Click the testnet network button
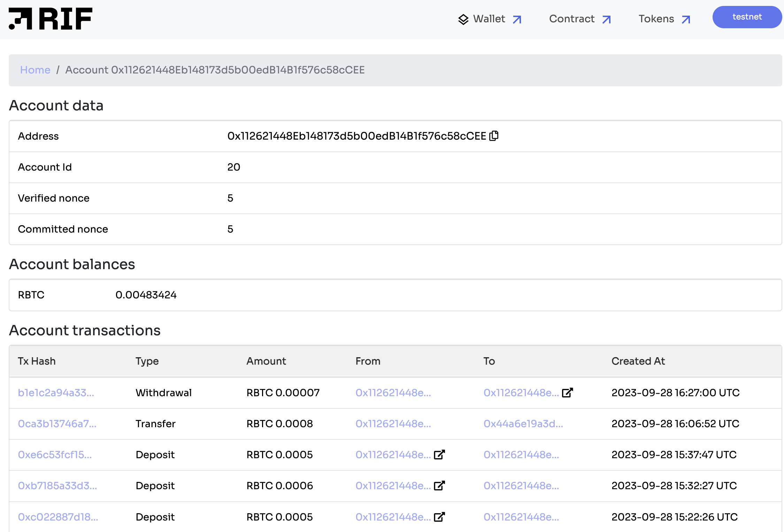This screenshot has height=532, width=784. [747, 17]
